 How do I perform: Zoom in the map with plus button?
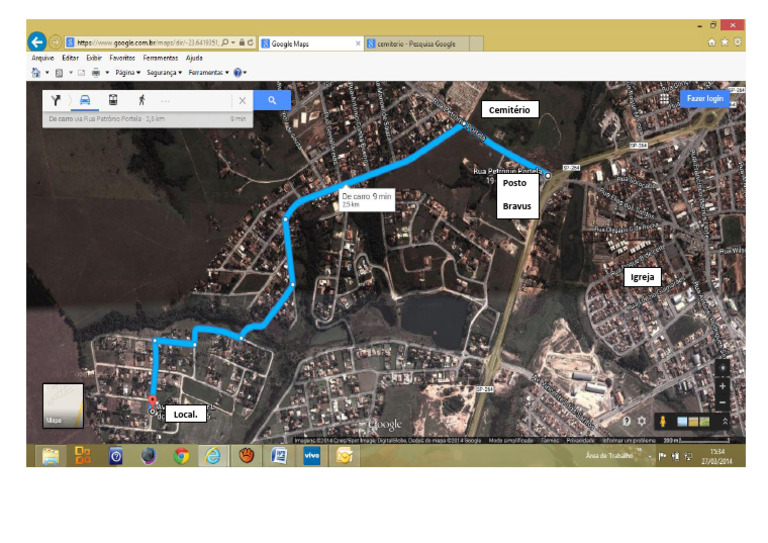tap(722, 386)
